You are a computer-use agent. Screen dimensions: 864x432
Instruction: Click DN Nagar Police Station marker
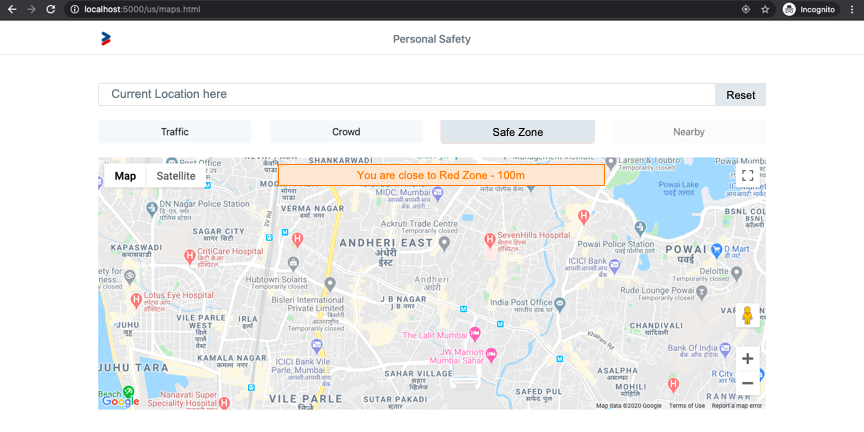click(x=153, y=208)
